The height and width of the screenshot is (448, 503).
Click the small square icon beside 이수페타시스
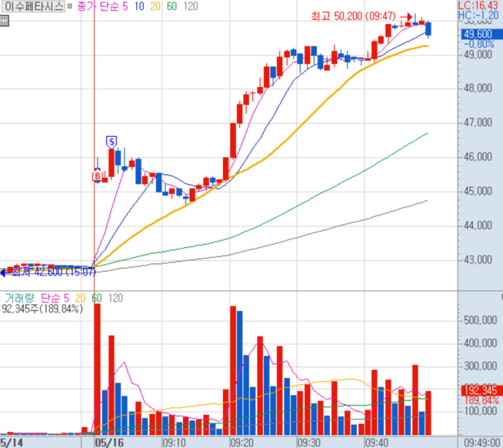point(70,6)
